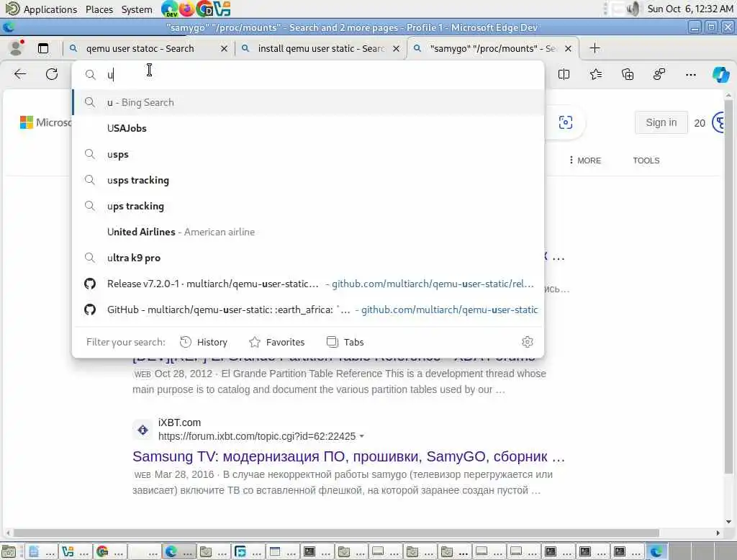Screen dimensions: 737x560
Task: Open Collections icon in toolbar
Action: tap(628, 74)
